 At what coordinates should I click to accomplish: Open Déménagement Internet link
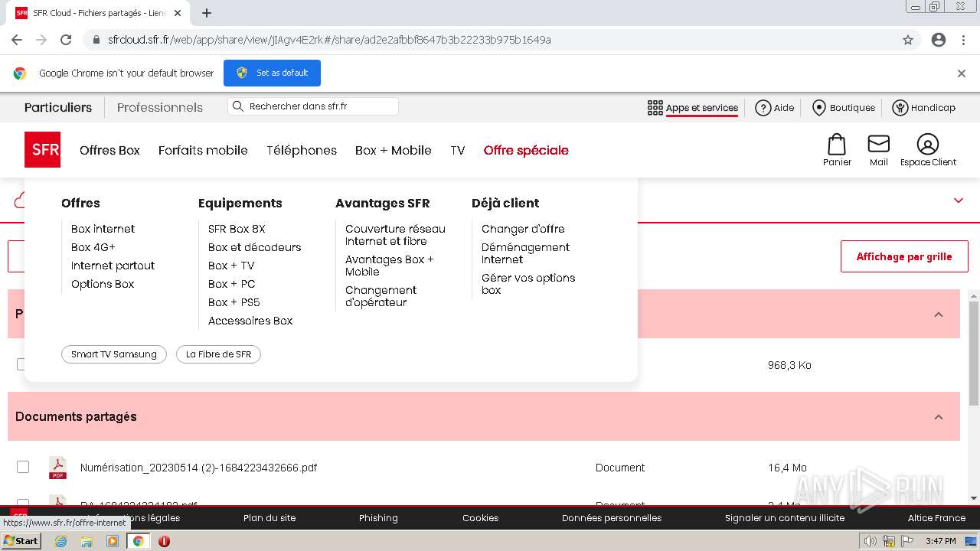pos(525,253)
